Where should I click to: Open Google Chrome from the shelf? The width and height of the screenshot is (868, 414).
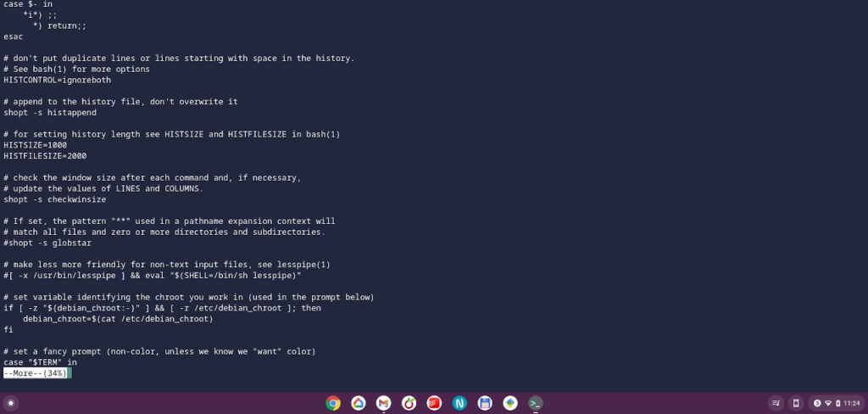[x=333, y=403]
